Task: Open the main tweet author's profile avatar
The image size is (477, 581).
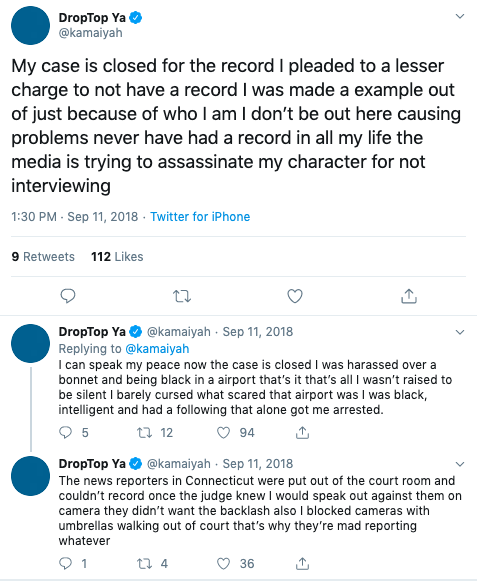Action: [x=30, y=25]
